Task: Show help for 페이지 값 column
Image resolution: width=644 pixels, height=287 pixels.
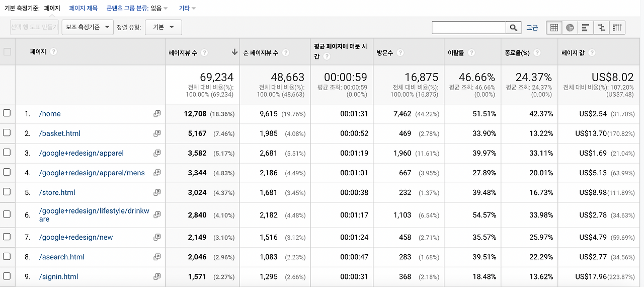Action: 592,52
